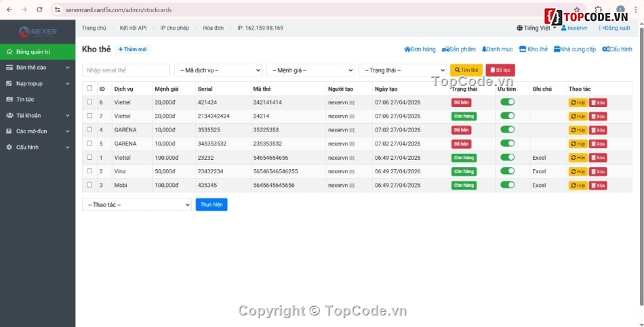The image size is (644, 327).
Task: Expand Các mô-đun sidebar chevron
Action: 68,131
